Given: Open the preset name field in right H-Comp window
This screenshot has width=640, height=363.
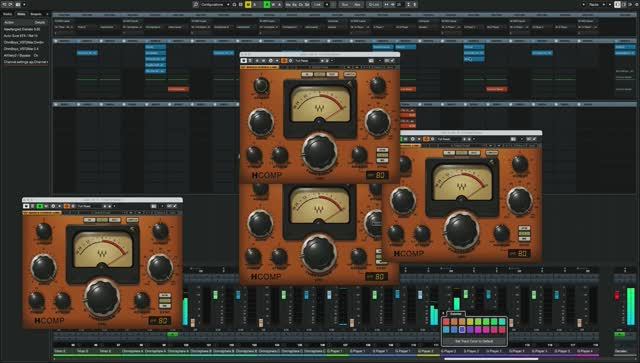Looking at the screenshot, I should 448,139.
